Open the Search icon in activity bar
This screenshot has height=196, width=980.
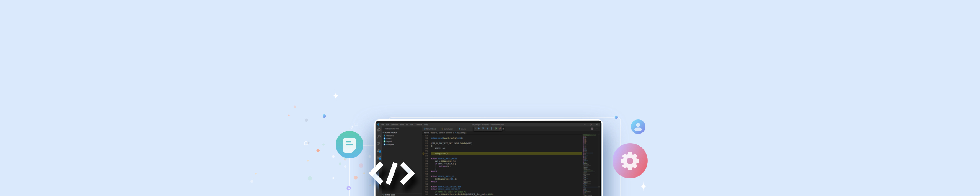pos(379,137)
